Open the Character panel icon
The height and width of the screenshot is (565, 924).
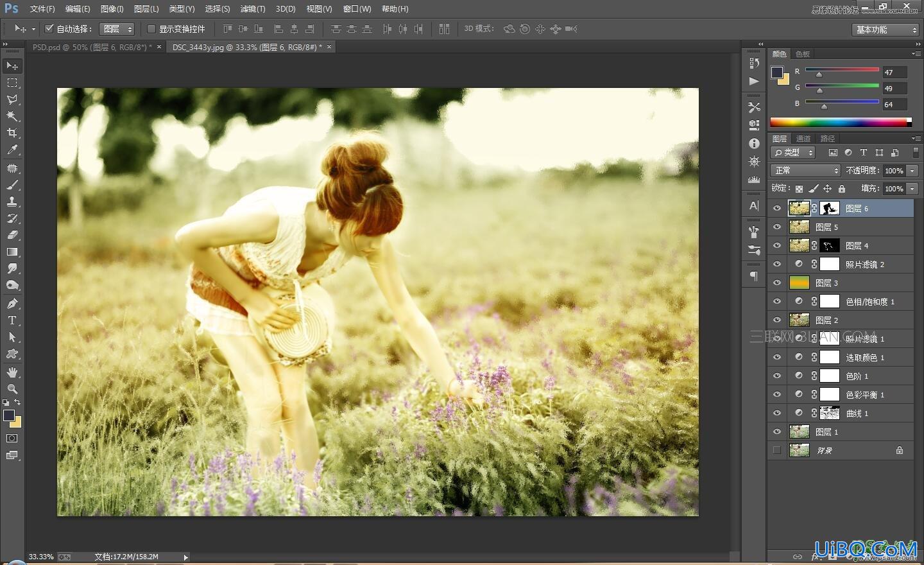[754, 205]
